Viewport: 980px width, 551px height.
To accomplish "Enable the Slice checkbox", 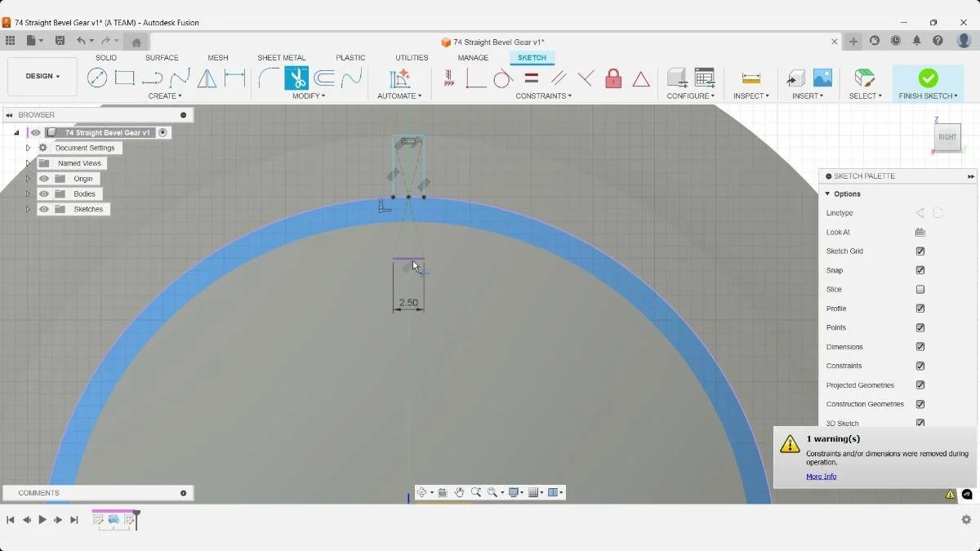I will click(920, 290).
